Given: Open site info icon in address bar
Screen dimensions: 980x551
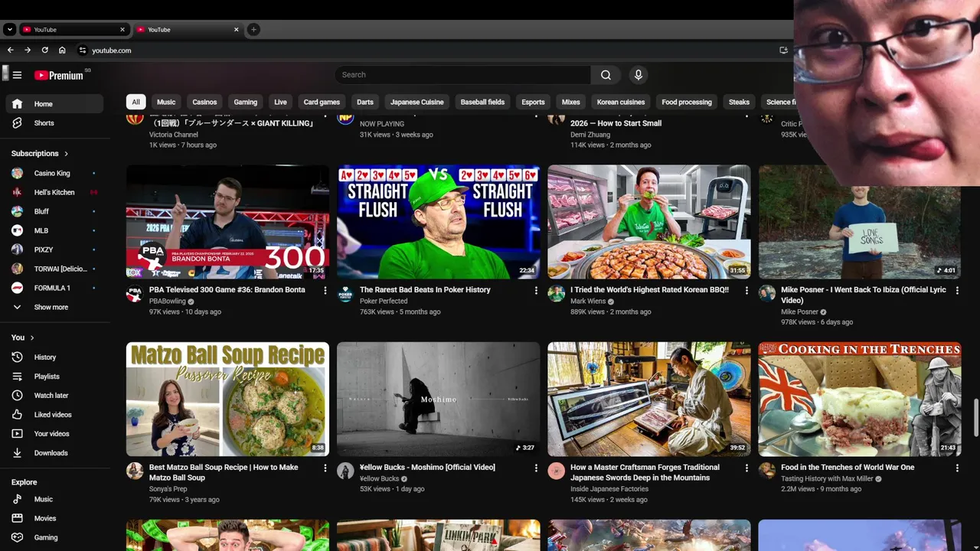Looking at the screenshot, I should [x=83, y=51].
